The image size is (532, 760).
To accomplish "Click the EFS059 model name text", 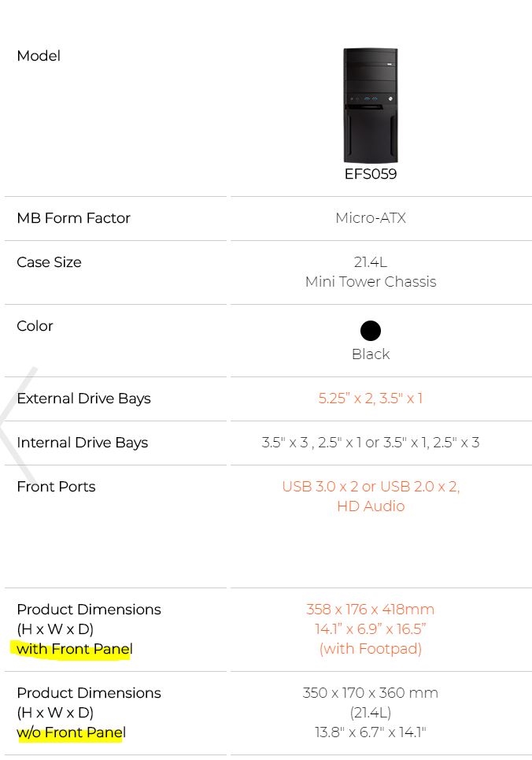I will (371, 174).
